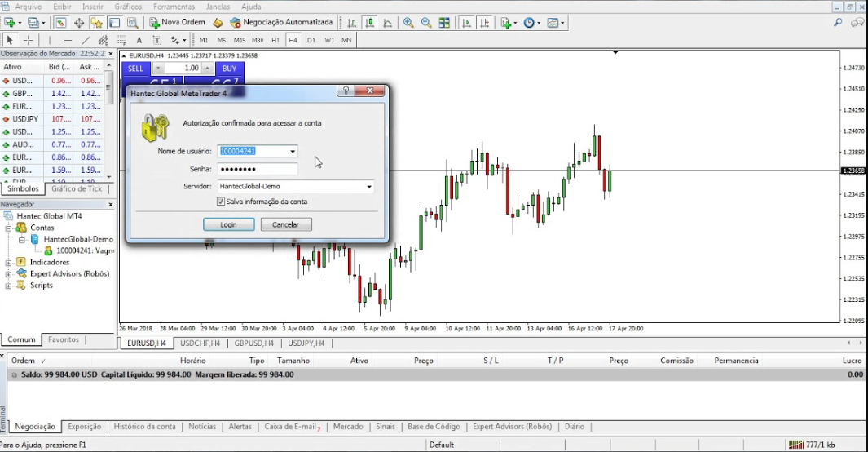Open the Nome de usuário dropdown

[293, 151]
